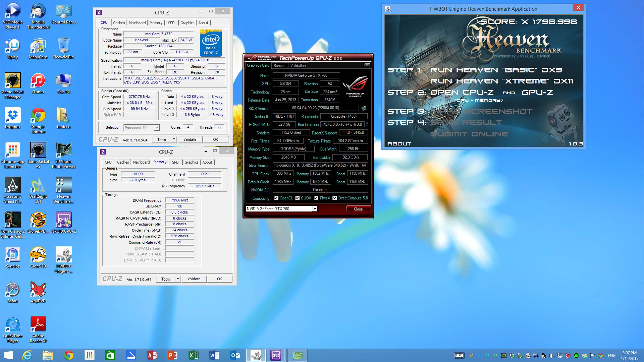
Task: Click the Close button in GPU-Z
Action: pos(358,209)
